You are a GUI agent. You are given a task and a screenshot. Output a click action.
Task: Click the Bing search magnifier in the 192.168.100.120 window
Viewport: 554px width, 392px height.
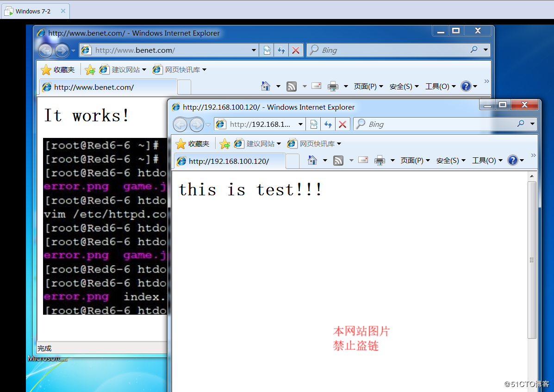point(520,124)
